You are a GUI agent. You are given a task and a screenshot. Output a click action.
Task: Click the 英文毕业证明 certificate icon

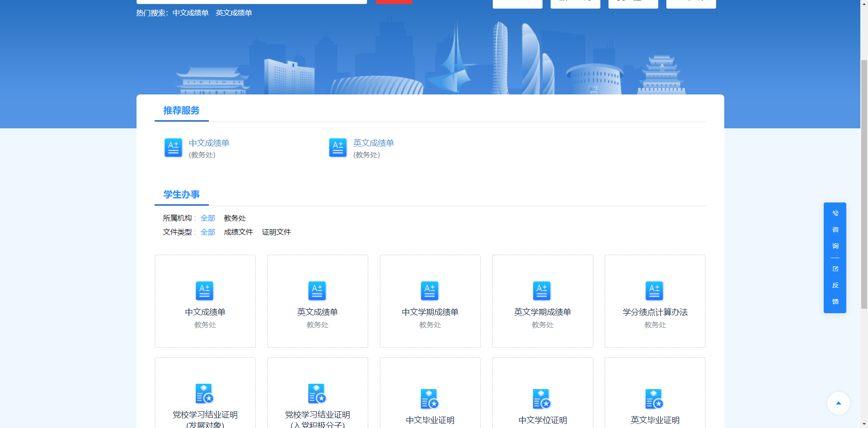point(654,399)
